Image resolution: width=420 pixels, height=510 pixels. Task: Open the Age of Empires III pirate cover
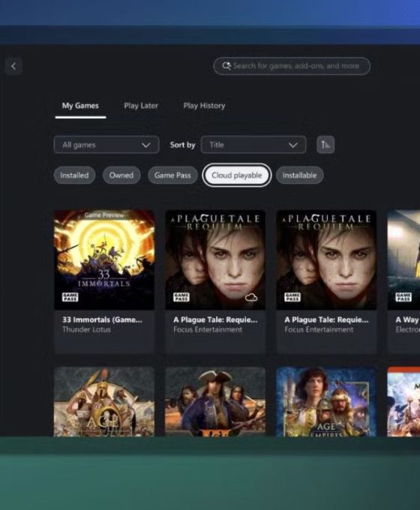(215, 402)
